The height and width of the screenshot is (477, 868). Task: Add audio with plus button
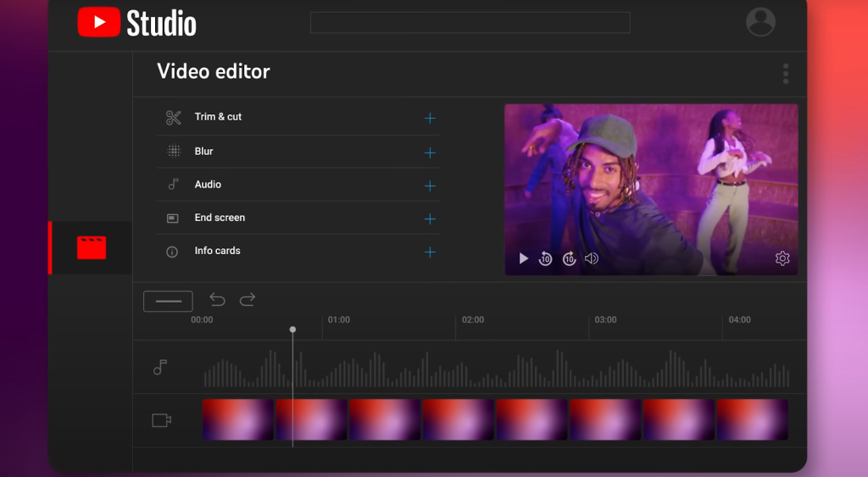430,186
